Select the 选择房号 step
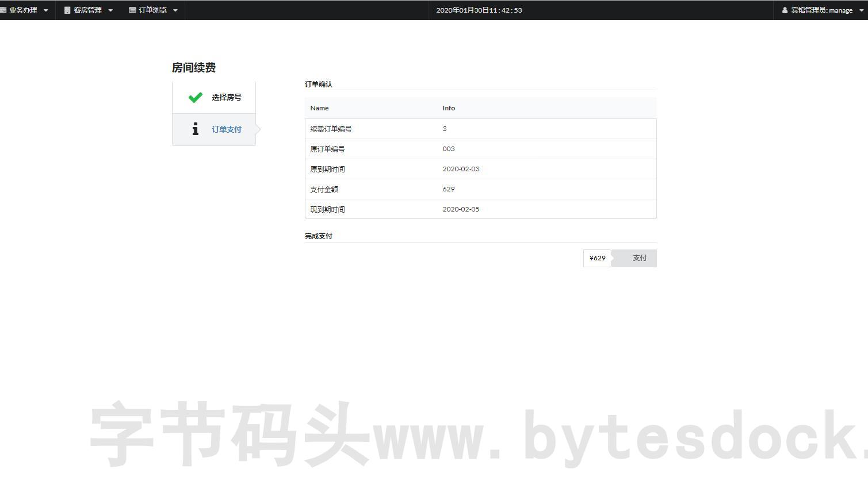Screen dimensions: 868x500 coord(226,97)
